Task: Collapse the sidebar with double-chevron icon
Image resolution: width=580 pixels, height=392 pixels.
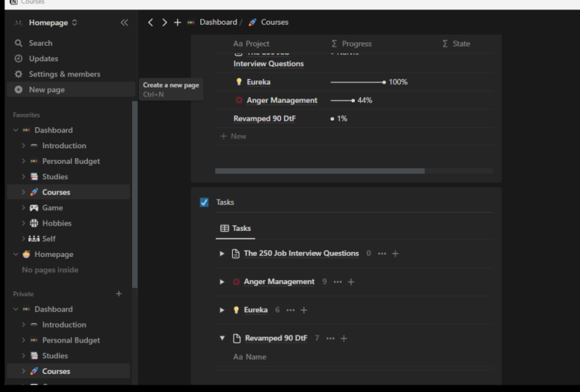Action: coord(124,23)
